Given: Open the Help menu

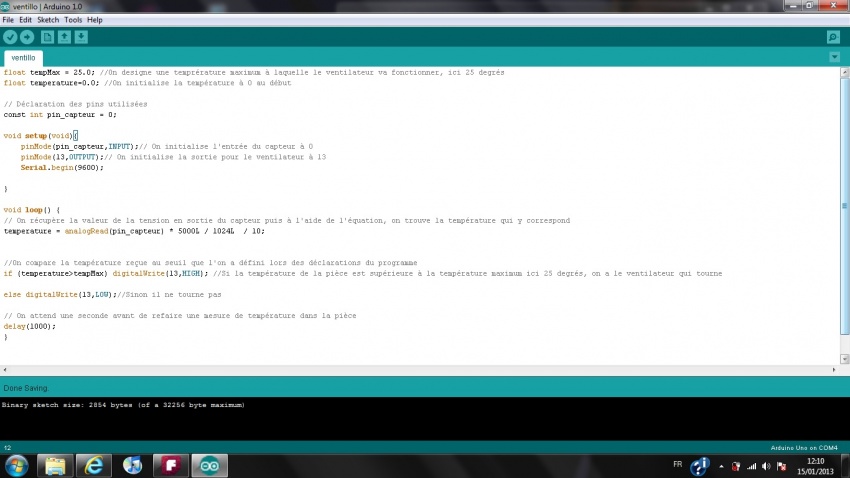Looking at the screenshot, I should pyautogui.click(x=94, y=20).
